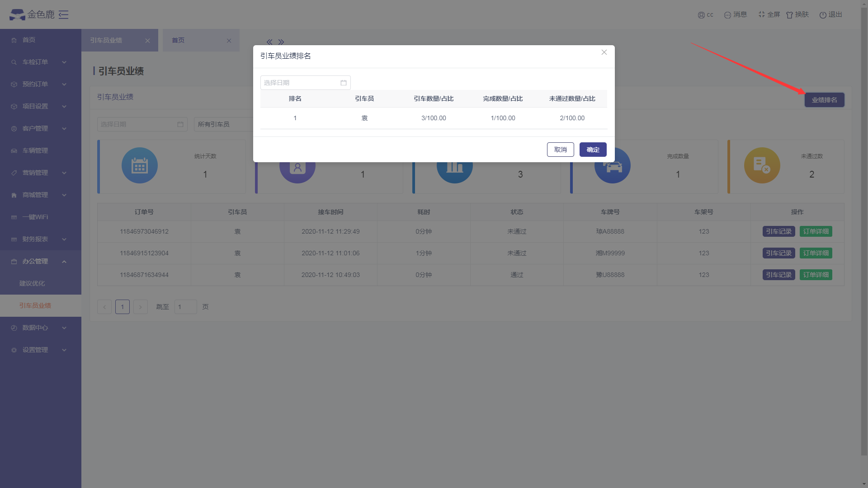The height and width of the screenshot is (488, 868).
Task: Click the 退出 logout icon
Action: click(823, 15)
